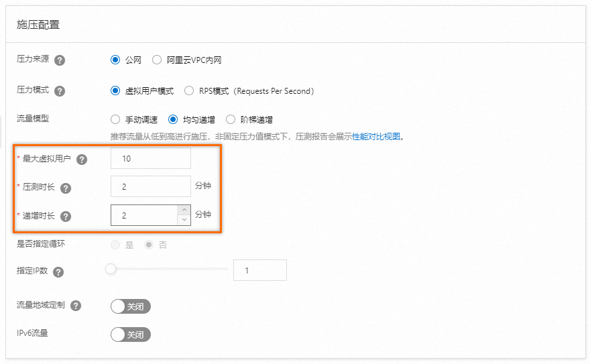Show help tooltip for 递增时长

(66, 217)
